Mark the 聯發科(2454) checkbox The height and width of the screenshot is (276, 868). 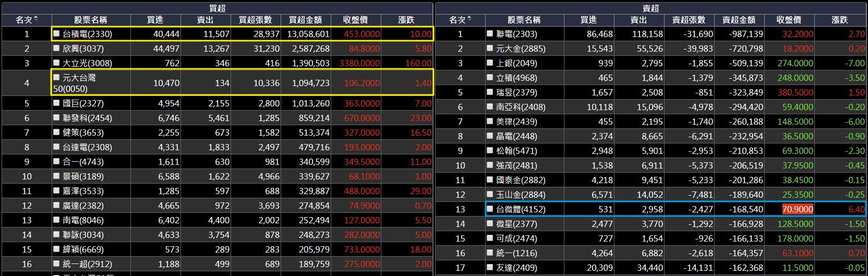pos(56,117)
